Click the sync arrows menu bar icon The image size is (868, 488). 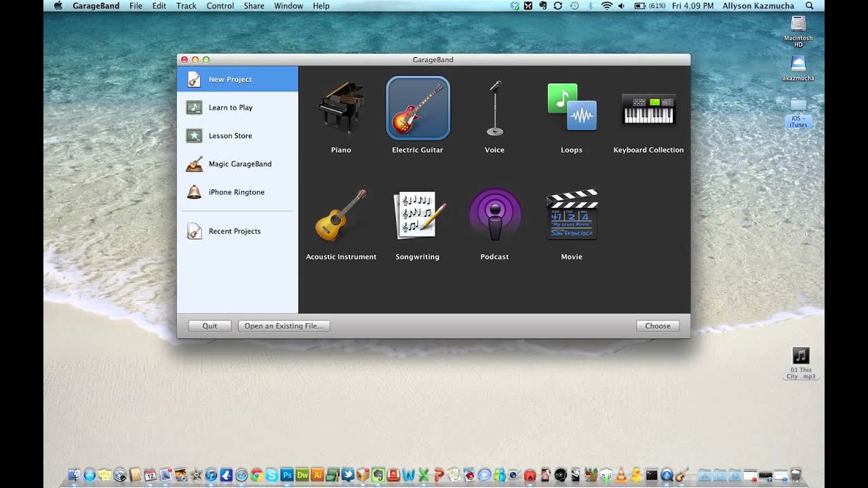coord(558,5)
